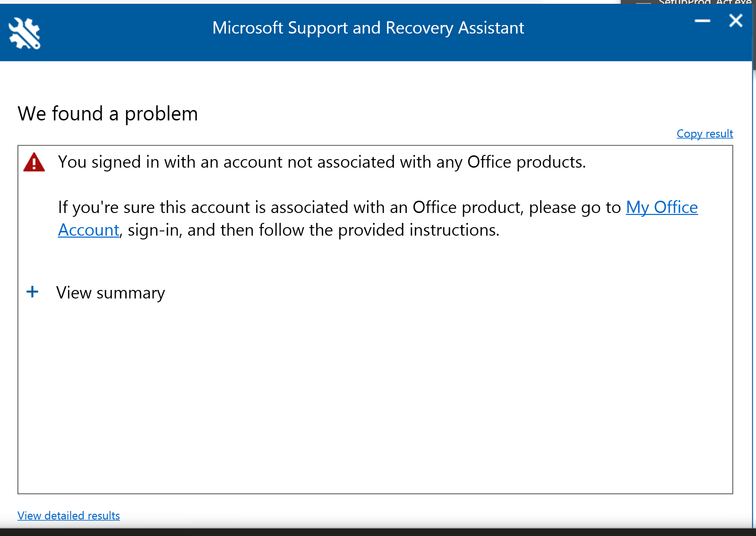Click the red warning triangle icon

pyautogui.click(x=34, y=162)
